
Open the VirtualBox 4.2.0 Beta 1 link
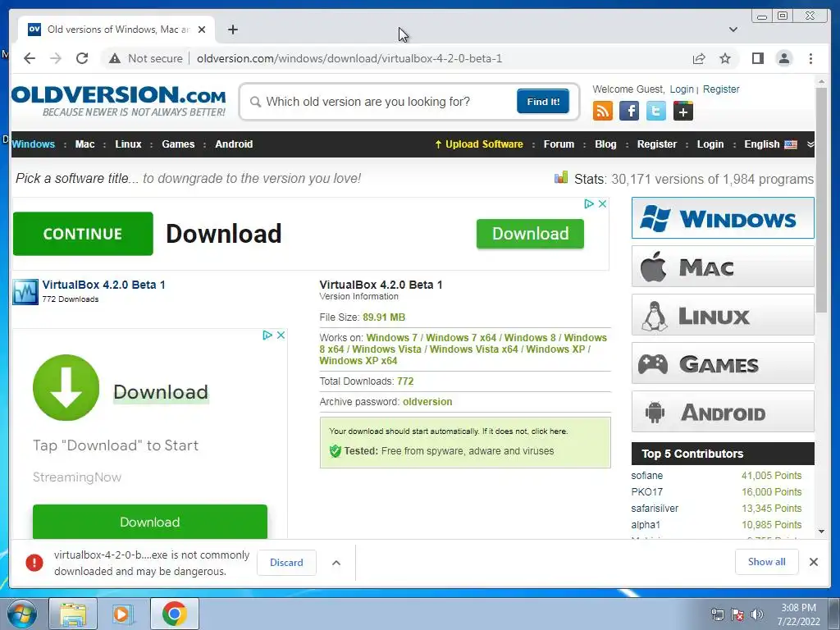click(x=103, y=285)
